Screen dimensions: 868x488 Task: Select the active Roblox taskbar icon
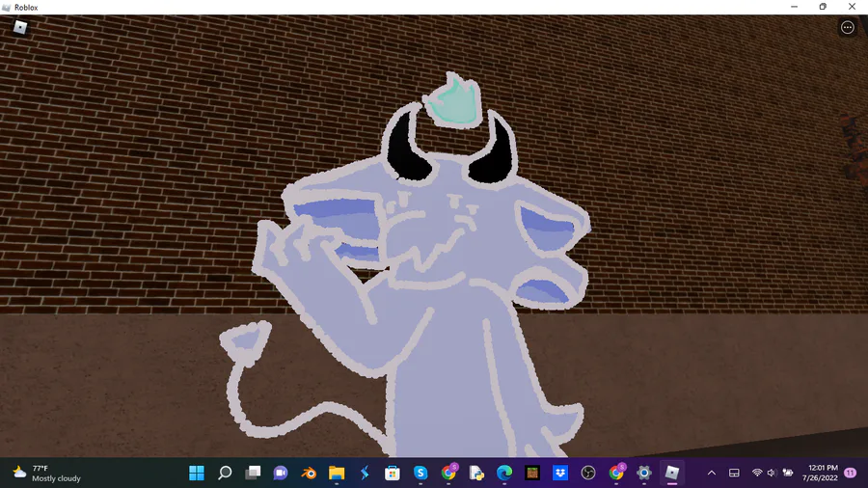pos(672,474)
